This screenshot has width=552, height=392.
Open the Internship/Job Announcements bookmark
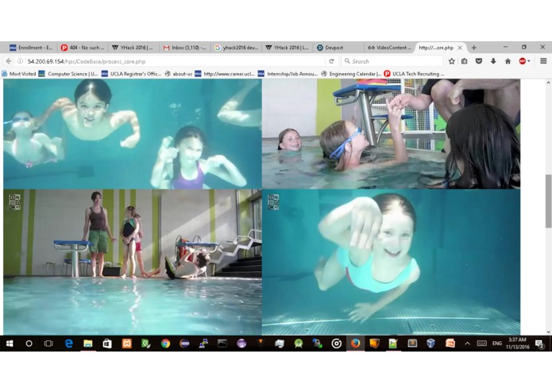pyautogui.click(x=288, y=74)
